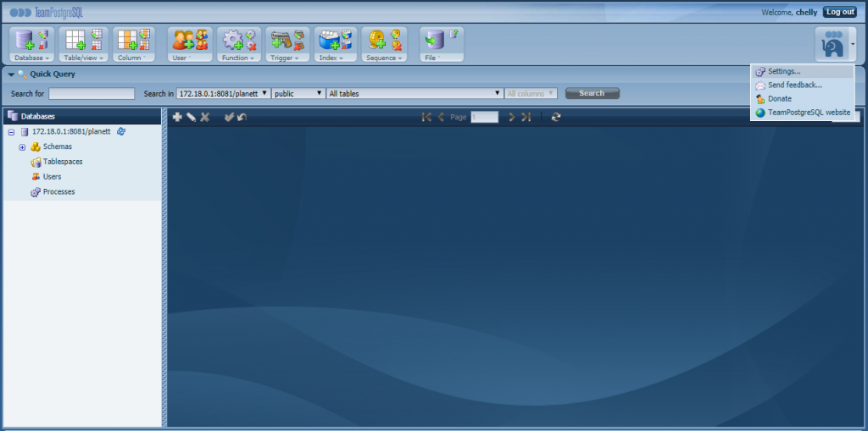This screenshot has height=431, width=868.
Task: Click the elephant logo menu button
Action: coord(835,44)
